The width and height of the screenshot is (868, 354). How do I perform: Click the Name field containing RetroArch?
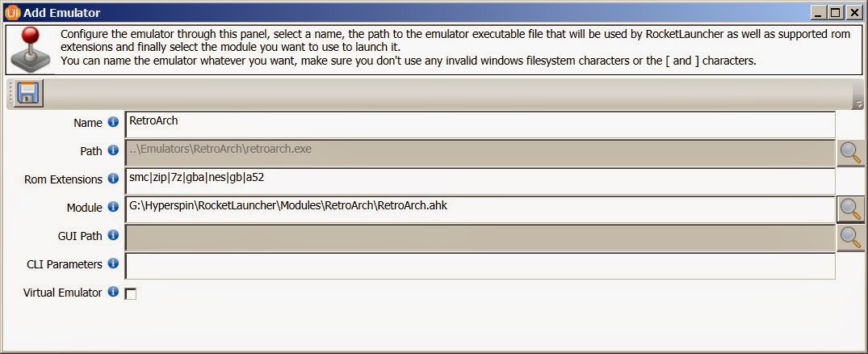coord(480,124)
